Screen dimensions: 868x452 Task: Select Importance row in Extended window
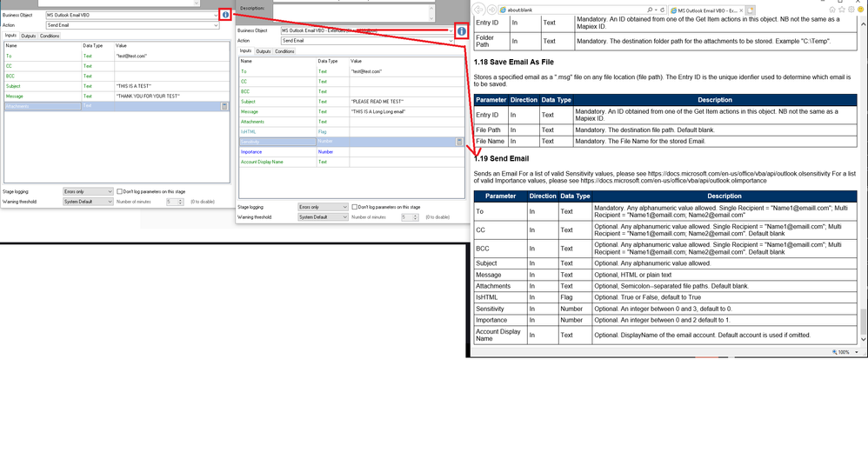coord(351,152)
